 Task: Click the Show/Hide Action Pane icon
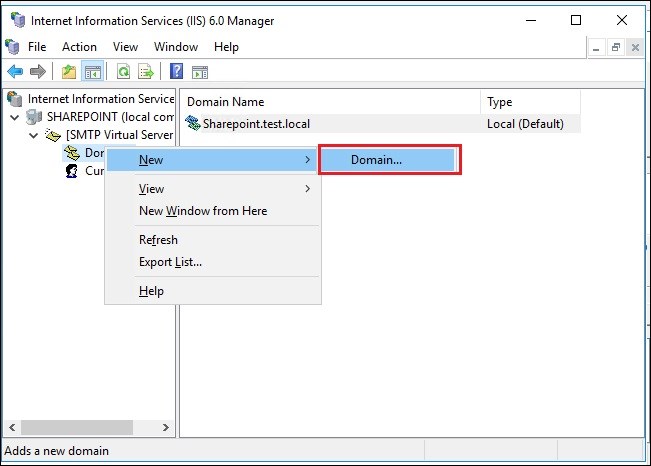(x=200, y=72)
